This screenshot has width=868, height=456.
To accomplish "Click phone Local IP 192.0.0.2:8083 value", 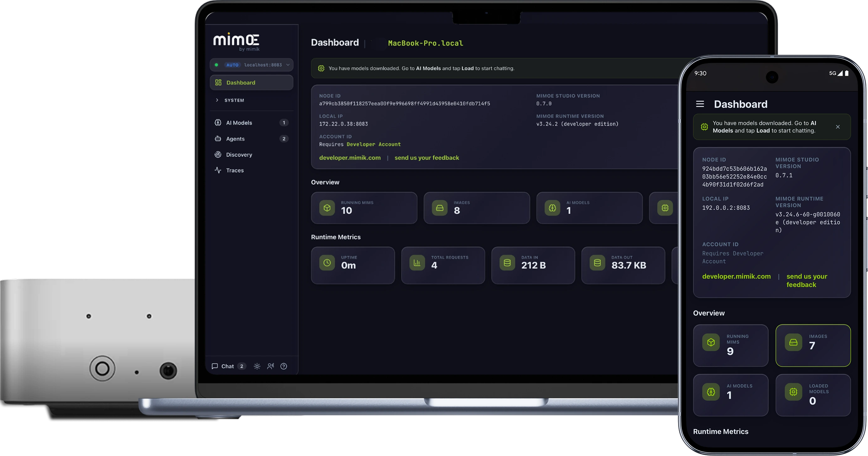I will pos(726,208).
